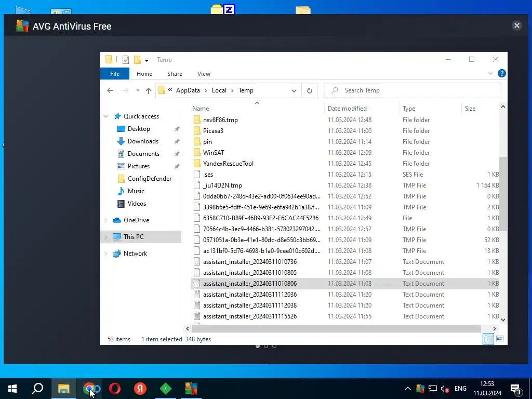
Task: Click the vertical scrollbar down arrow
Action: 503,320
